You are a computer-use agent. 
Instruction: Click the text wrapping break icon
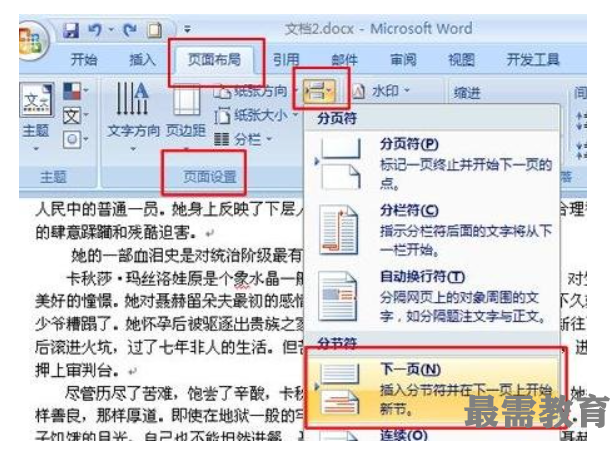(338, 297)
